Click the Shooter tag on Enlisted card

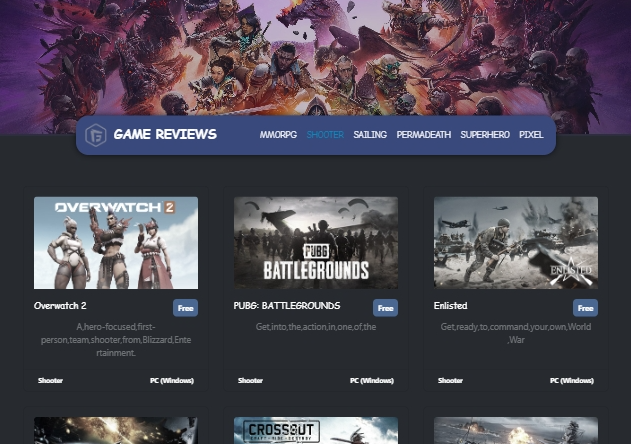[450, 380]
